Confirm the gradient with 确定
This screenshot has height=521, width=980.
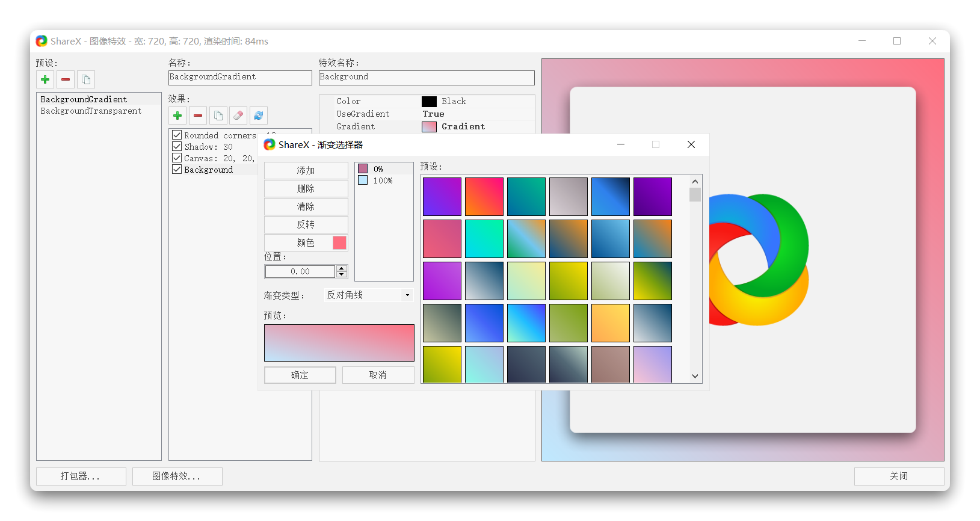tap(300, 375)
